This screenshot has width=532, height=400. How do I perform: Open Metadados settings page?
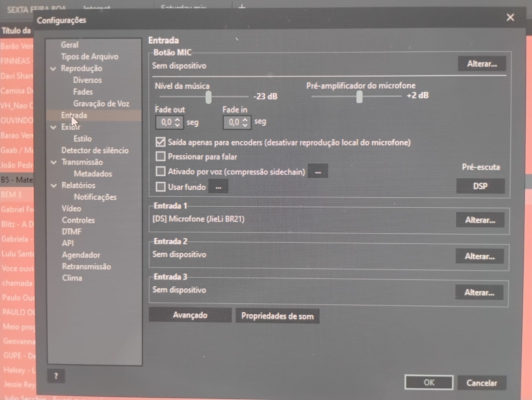(93, 174)
